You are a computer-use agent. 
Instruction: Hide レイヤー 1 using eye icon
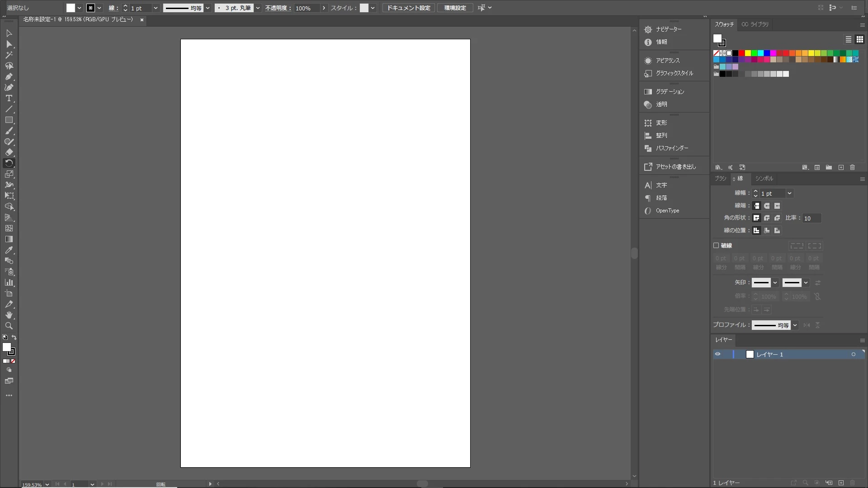[x=717, y=355]
